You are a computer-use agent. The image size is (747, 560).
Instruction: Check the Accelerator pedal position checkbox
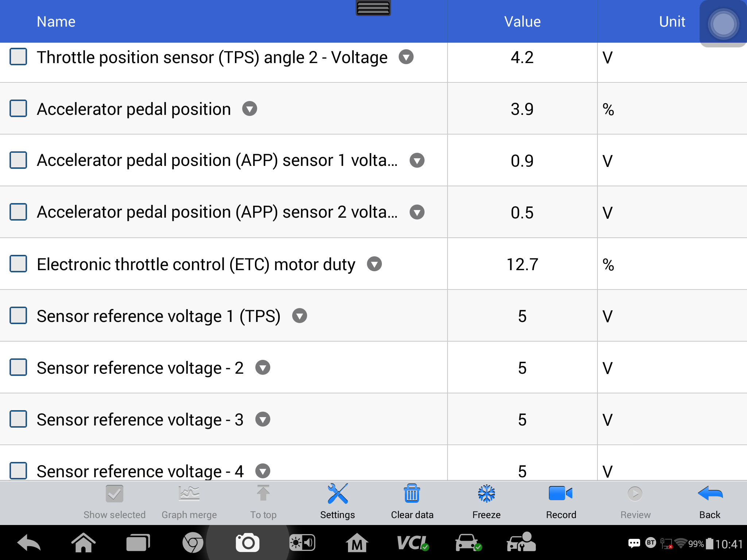(x=18, y=109)
